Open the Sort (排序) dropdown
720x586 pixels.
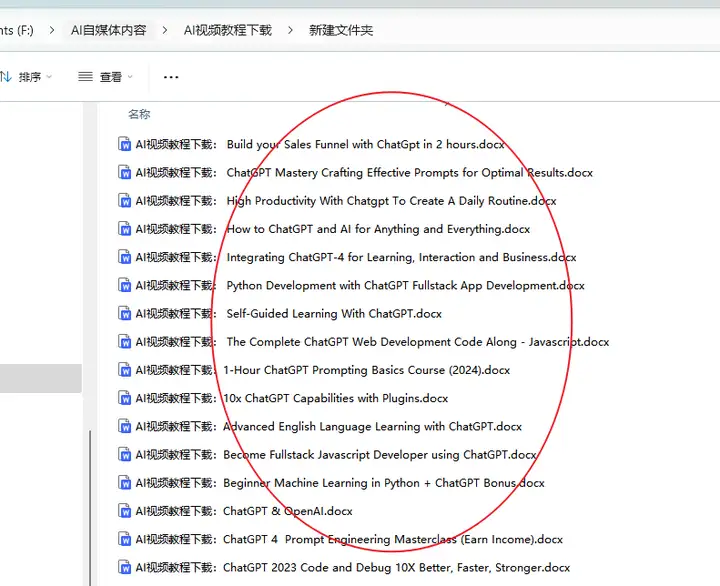[x=26, y=77]
